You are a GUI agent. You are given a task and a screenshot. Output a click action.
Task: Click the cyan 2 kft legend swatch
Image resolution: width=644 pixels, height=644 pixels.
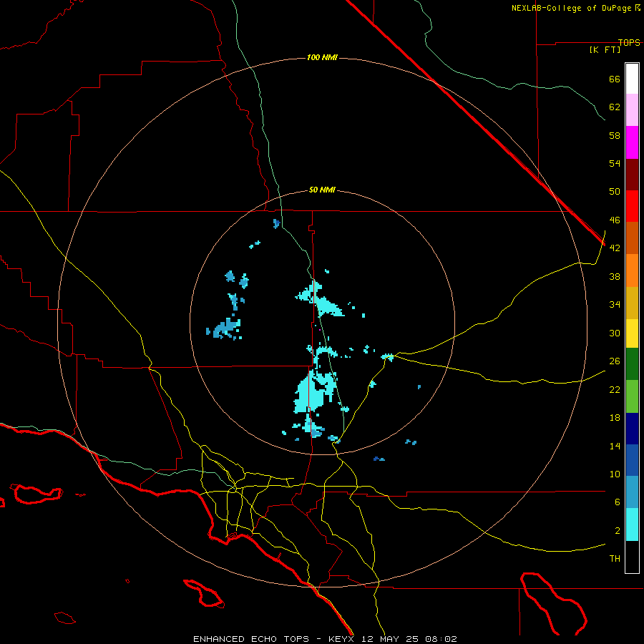click(632, 525)
